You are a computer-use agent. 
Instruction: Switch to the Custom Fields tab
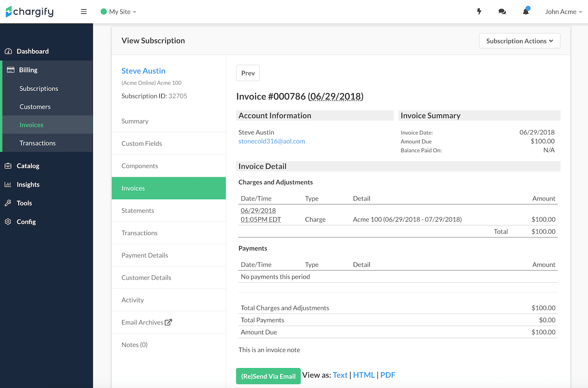169,143
